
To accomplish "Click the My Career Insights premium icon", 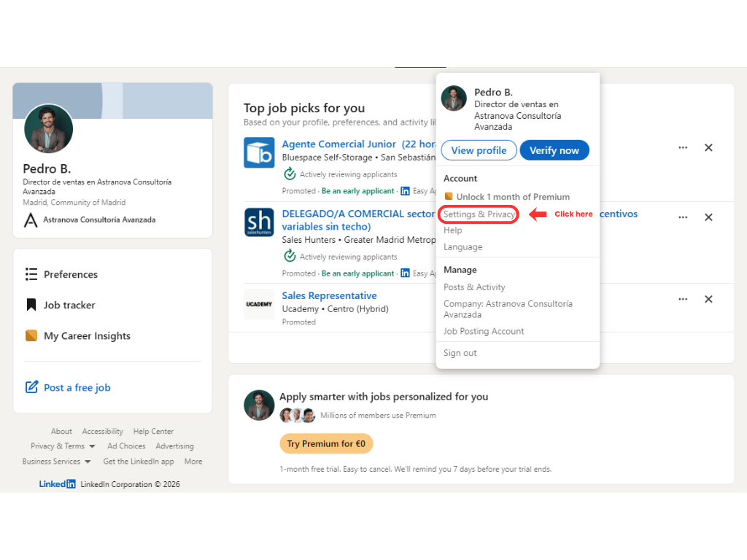I will [x=31, y=335].
